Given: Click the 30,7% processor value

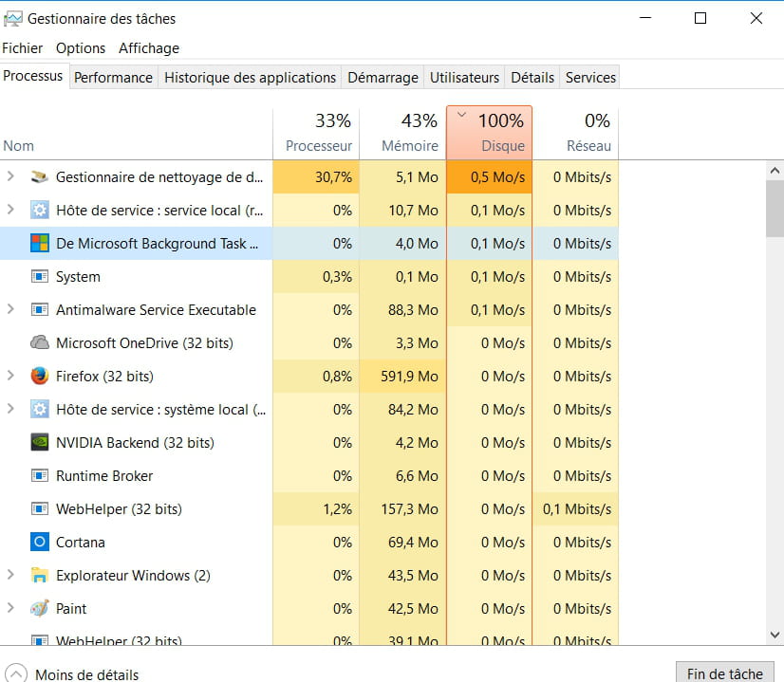Looking at the screenshot, I should tap(333, 176).
